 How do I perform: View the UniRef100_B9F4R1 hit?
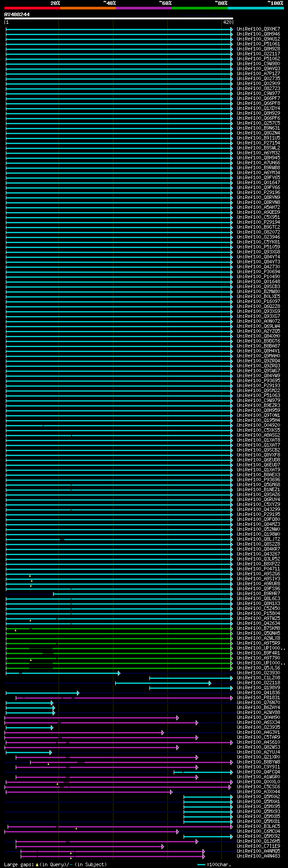258,653
